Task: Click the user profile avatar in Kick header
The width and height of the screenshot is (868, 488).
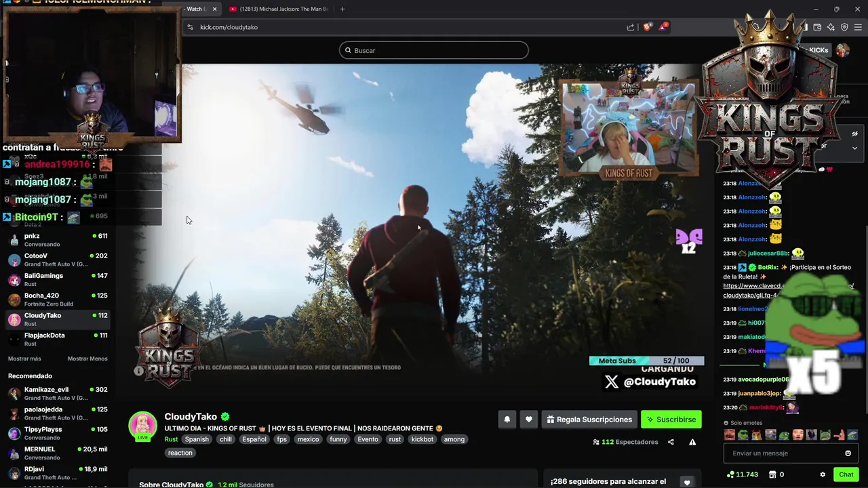Action: (x=842, y=50)
